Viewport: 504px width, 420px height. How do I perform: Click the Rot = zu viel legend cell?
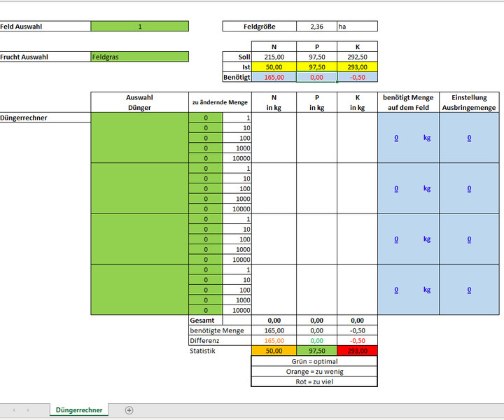pyautogui.click(x=314, y=381)
